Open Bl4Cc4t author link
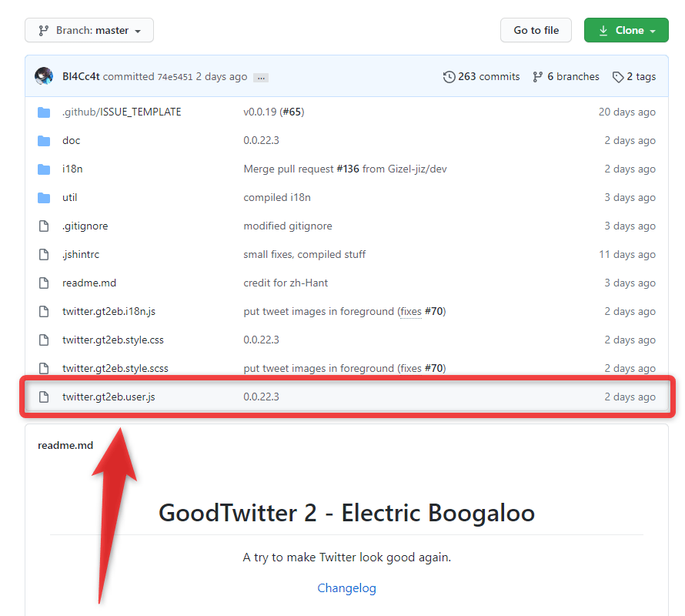 click(x=81, y=76)
